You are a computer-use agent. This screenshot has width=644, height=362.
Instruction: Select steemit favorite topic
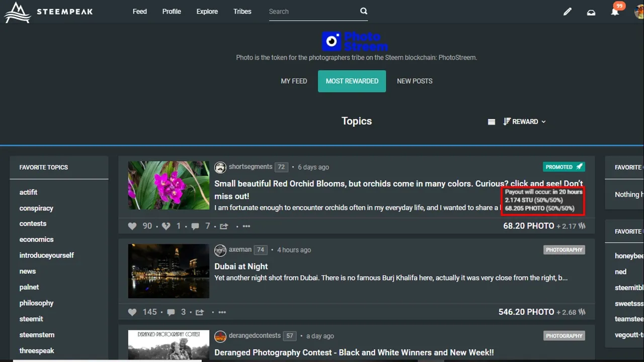coord(31,319)
